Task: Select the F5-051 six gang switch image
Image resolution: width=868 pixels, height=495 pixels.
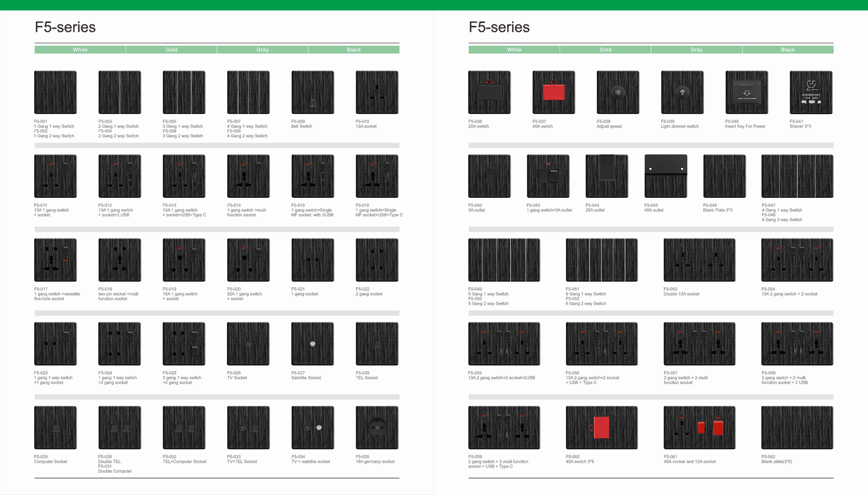Action: pos(602,260)
